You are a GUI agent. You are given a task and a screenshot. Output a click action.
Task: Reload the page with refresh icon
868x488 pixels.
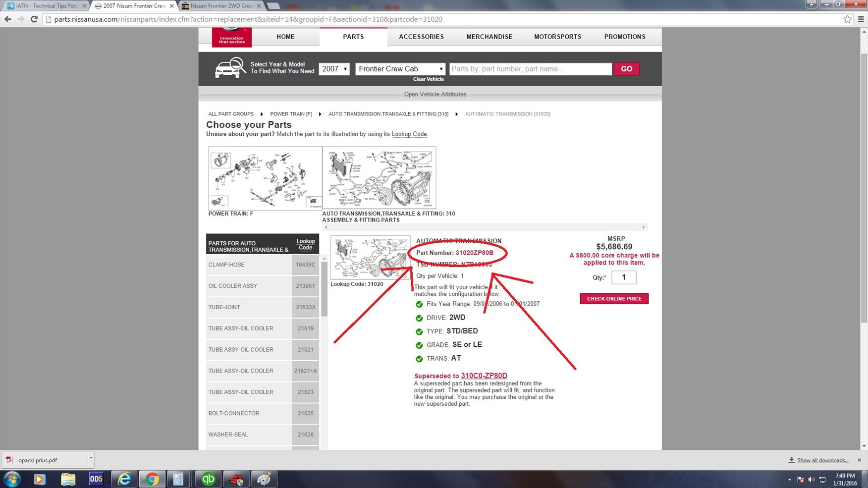click(34, 19)
